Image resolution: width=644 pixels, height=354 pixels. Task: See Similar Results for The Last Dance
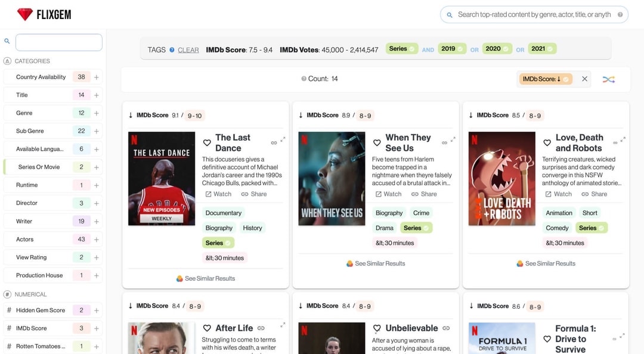[x=206, y=278]
